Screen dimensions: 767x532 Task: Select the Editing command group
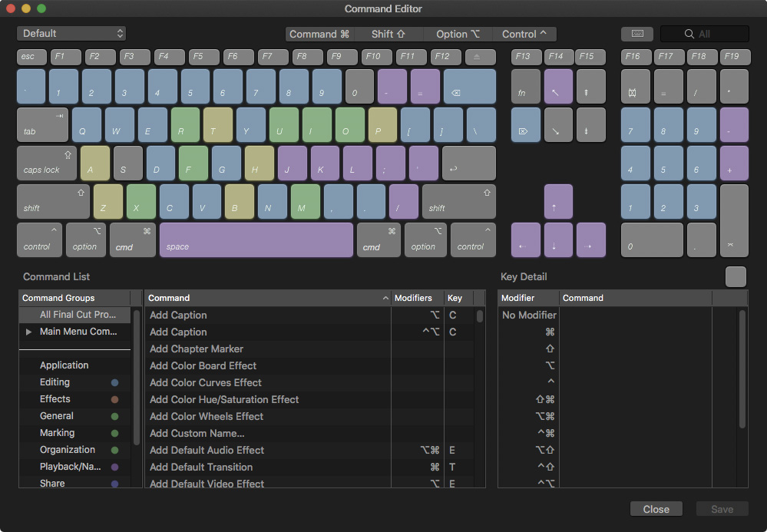(x=55, y=382)
